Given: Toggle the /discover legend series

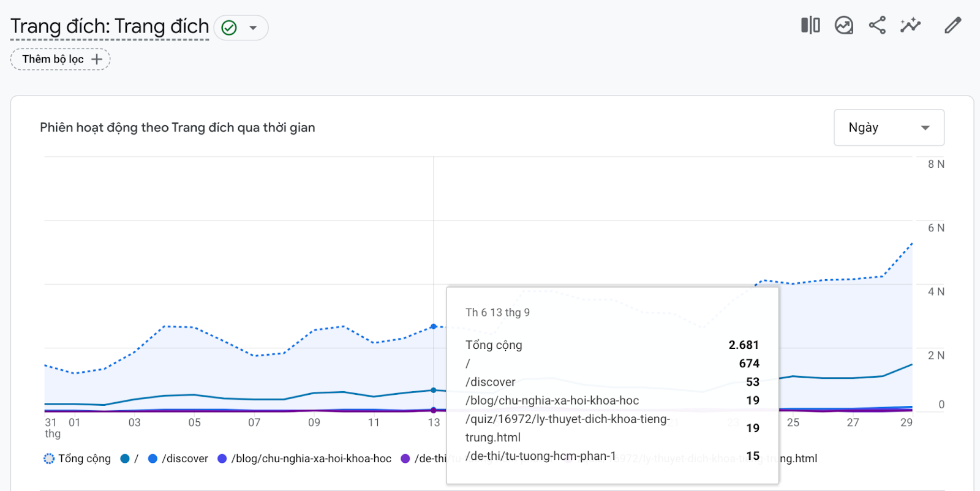Looking at the screenshot, I should 178,459.
